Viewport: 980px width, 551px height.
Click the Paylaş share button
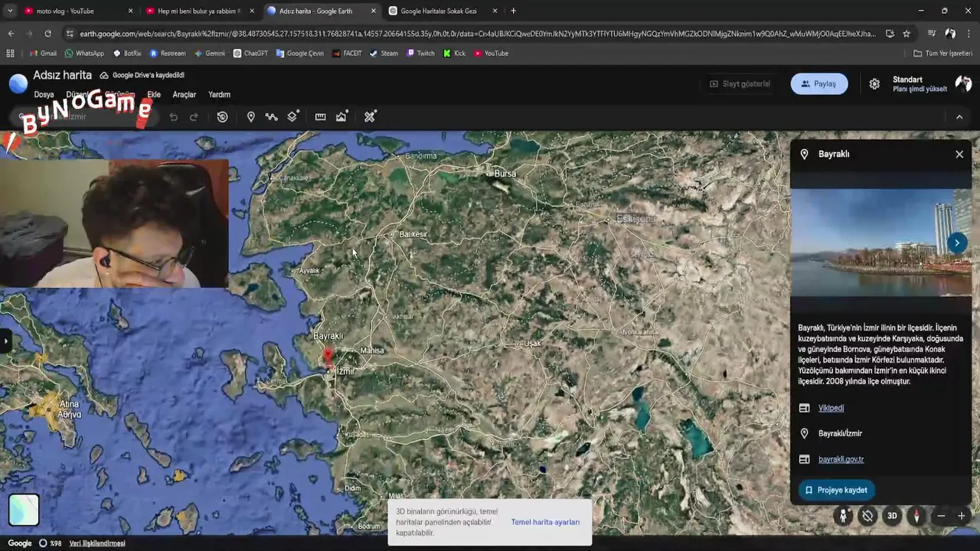[818, 84]
